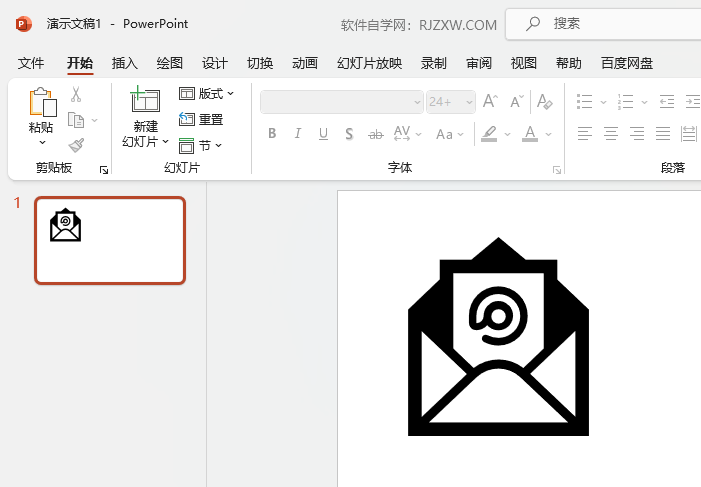Decrease list indent level icon
This screenshot has width=701, height=487.
tap(667, 102)
